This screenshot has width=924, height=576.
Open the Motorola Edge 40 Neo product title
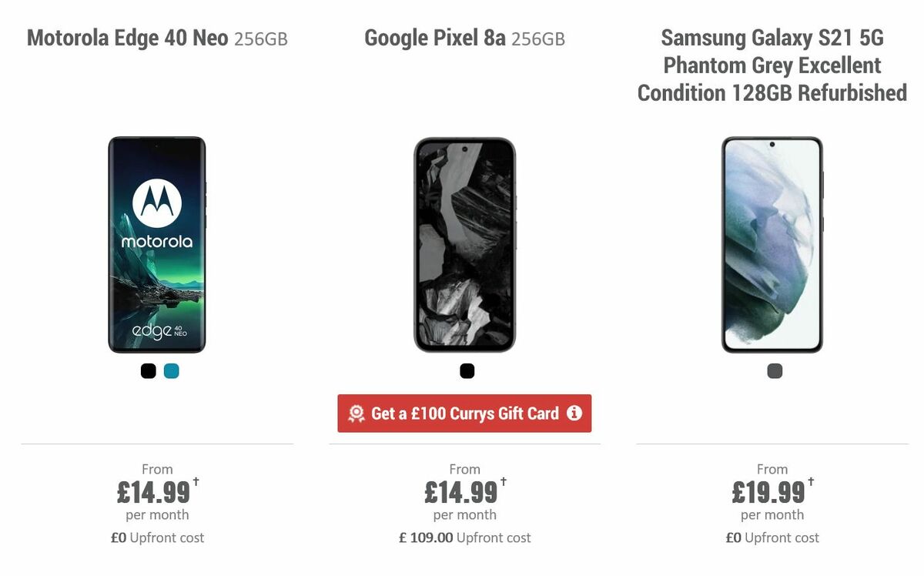click(157, 37)
